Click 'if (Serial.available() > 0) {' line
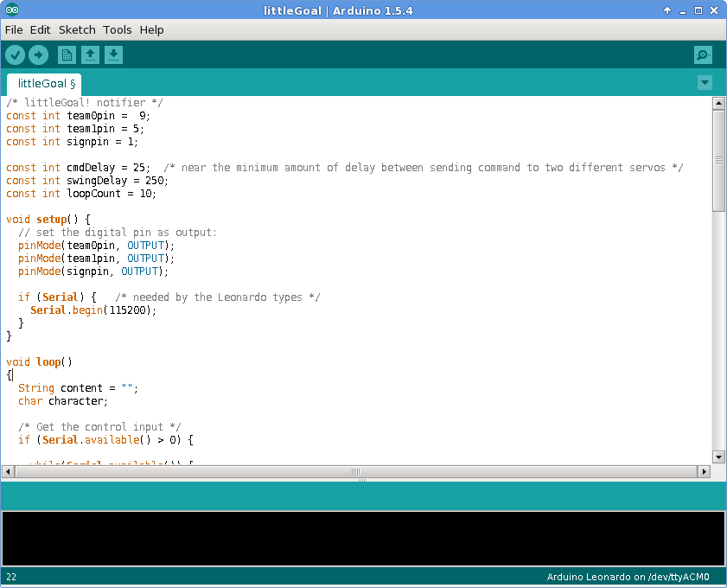 click(x=105, y=440)
